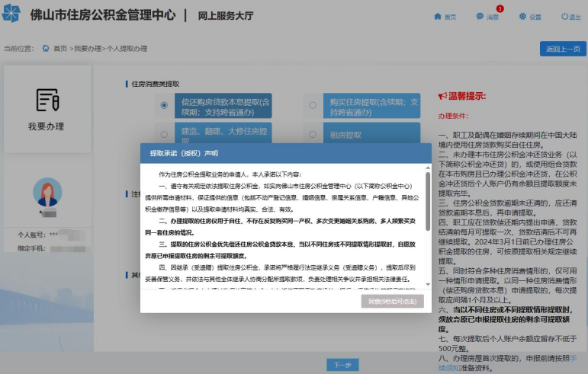Click the declaration scrollbar up arrow
Viewport: 588px width, 374px height.
[x=428, y=168]
